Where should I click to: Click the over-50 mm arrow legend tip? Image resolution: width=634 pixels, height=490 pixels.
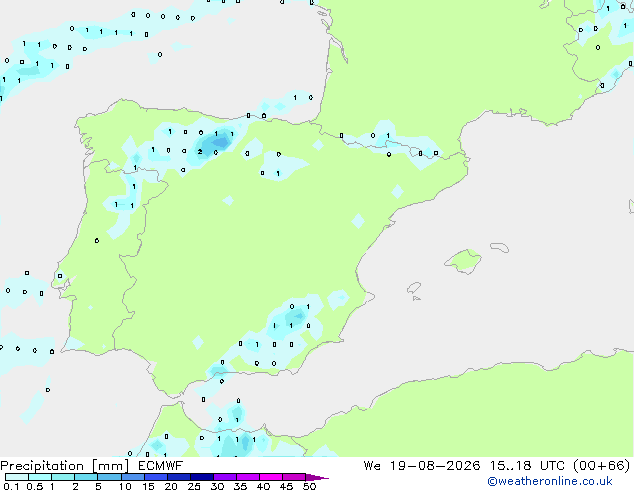pos(317,477)
